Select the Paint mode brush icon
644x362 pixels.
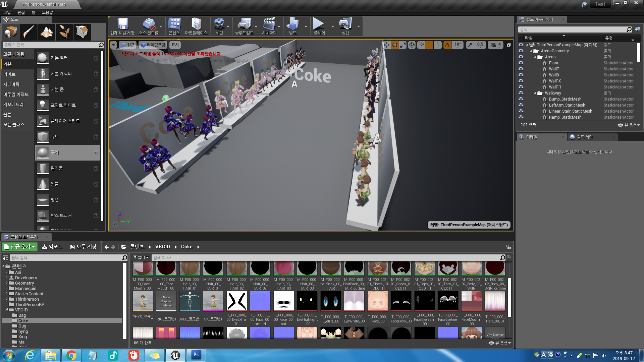[29, 32]
